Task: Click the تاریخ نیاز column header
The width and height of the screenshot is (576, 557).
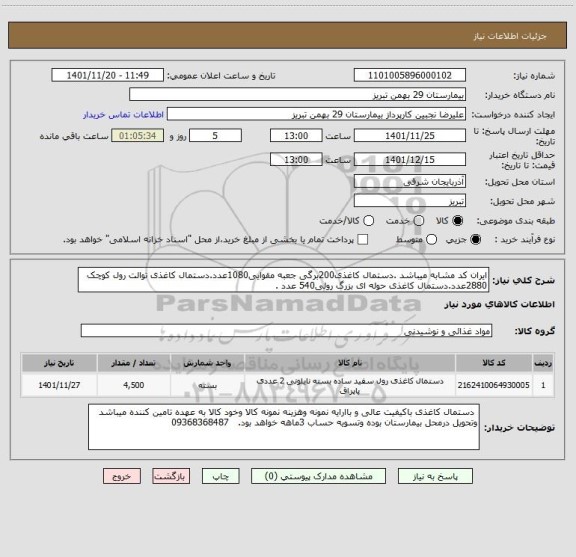Action: click(59, 363)
